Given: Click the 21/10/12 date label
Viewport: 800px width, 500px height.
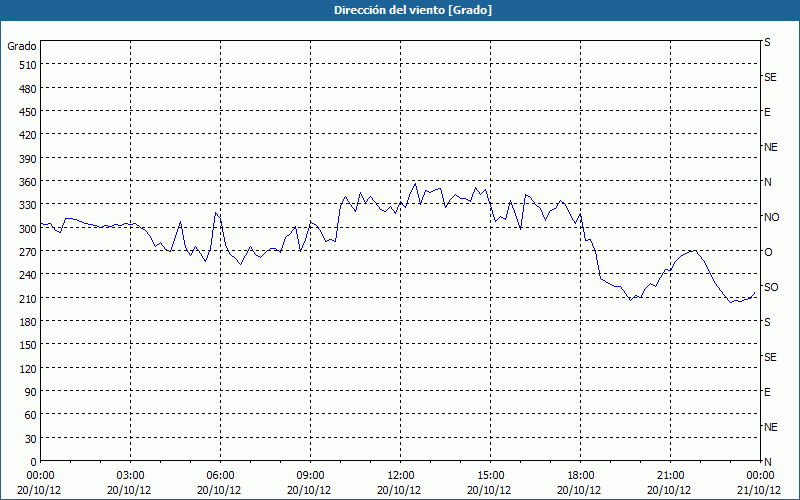Looking at the screenshot, I should point(760,490).
